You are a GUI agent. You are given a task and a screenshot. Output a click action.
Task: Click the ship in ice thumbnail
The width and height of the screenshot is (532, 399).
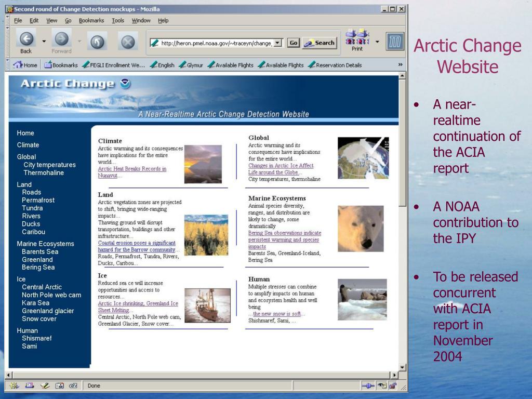[207, 305]
